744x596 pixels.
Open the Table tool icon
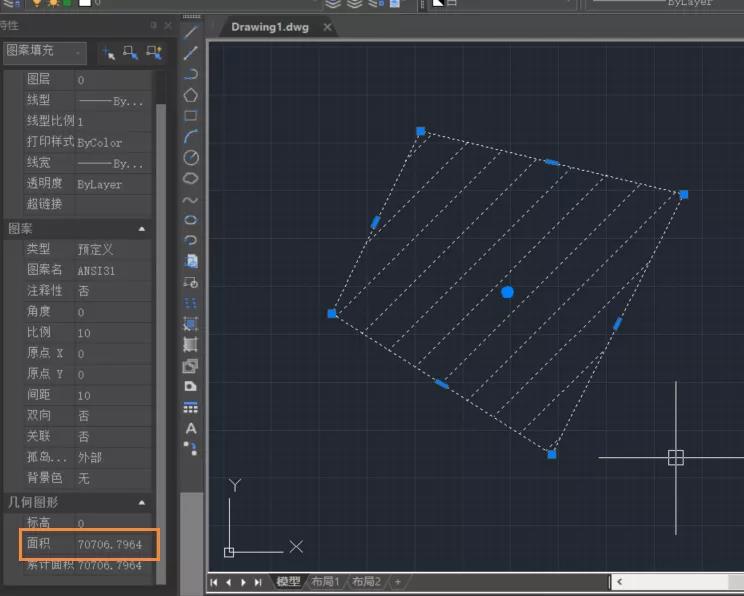tap(191, 407)
